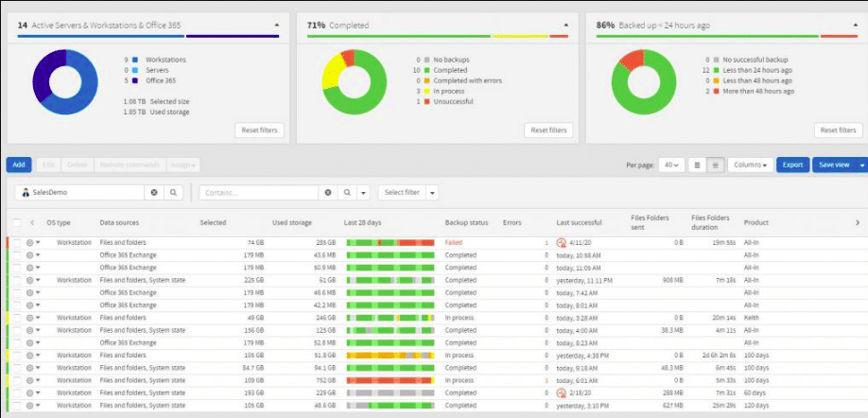Open gear menu for row using 50.9 MB

point(33,268)
